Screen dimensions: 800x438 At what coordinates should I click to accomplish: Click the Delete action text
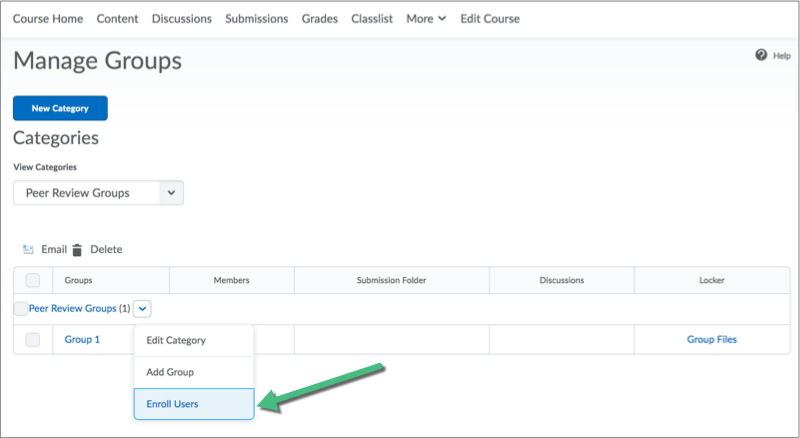coord(106,250)
